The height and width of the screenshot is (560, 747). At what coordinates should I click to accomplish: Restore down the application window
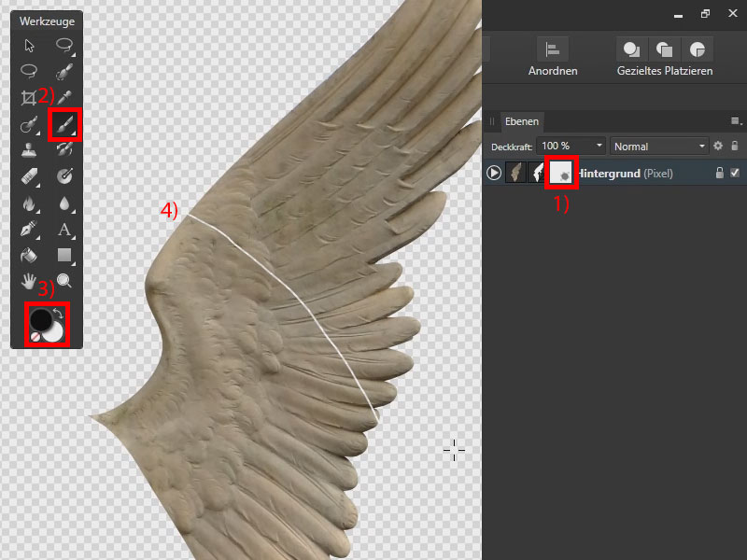click(706, 13)
